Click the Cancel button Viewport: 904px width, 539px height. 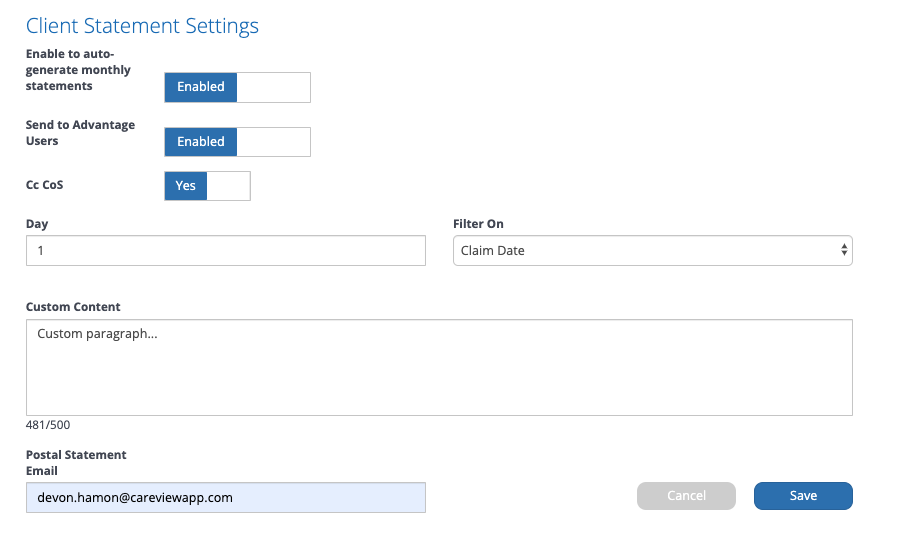(x=686, y=496)
